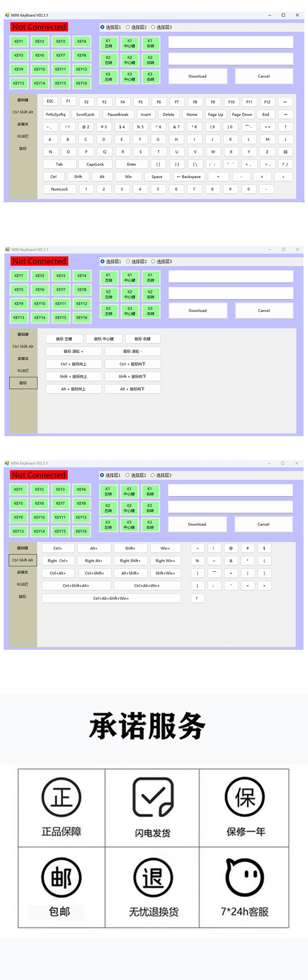
Task: Click the Ctrl+Alt+Win+ button
Action: 147,585
